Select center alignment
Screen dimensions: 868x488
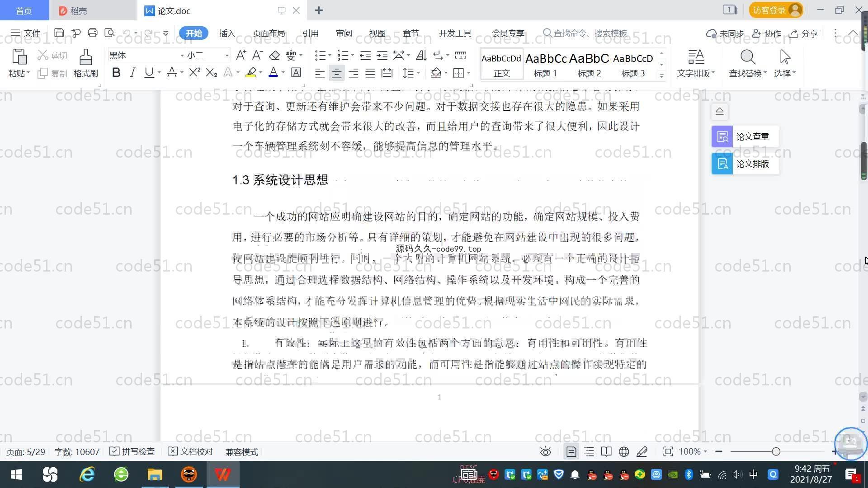[336, 73]
